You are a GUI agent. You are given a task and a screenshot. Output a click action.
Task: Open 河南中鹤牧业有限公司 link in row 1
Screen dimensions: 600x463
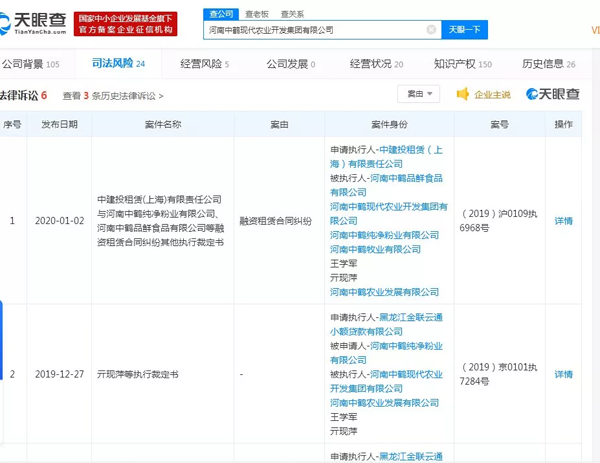tap(375, 250)
